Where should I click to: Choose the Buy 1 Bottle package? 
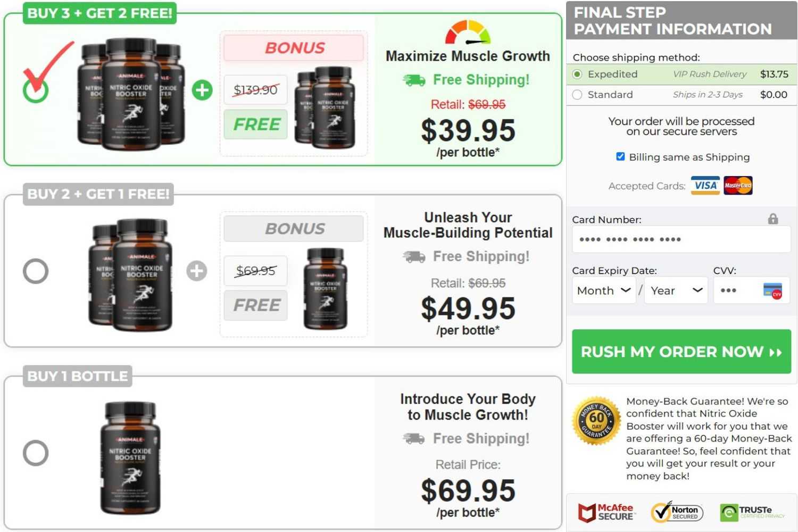coord(36,453)
